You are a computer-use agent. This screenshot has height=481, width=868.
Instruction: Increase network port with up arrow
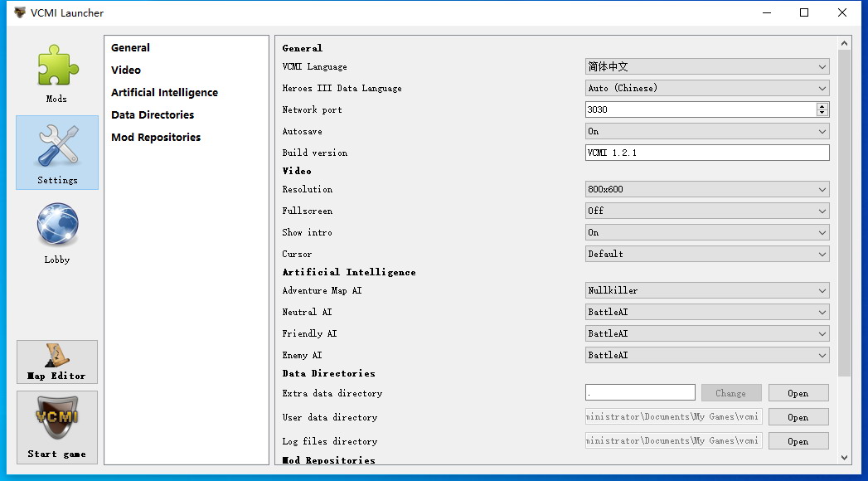tap(822, 106)
